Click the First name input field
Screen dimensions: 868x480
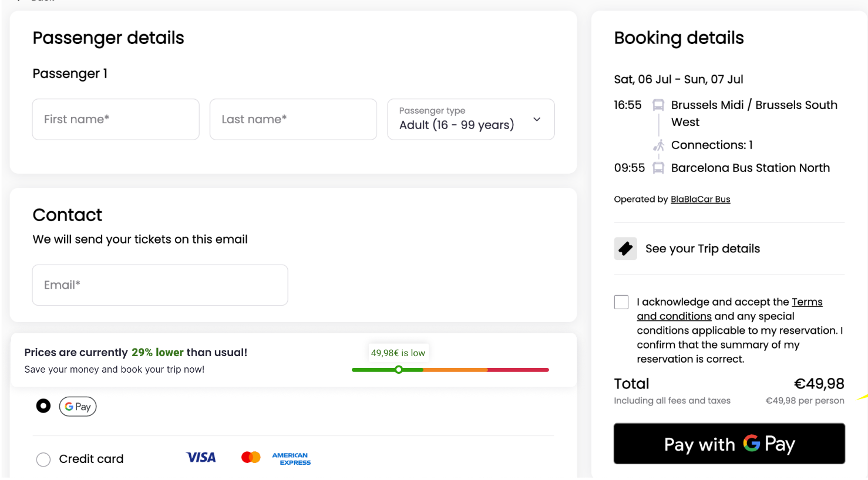click(x=116, y=120)
